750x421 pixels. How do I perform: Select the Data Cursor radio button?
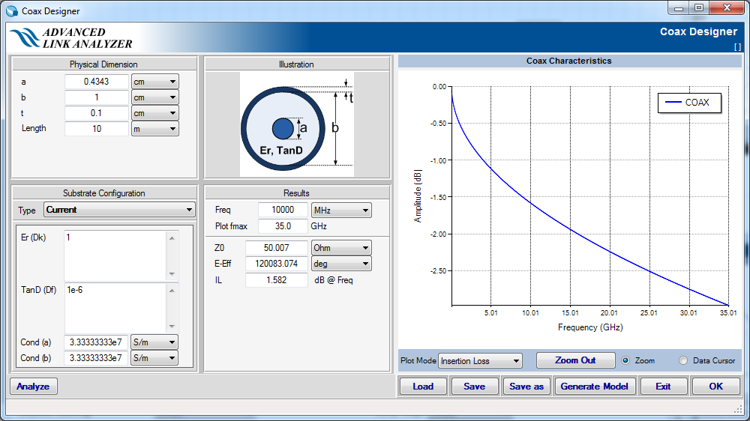coord(684,360)
